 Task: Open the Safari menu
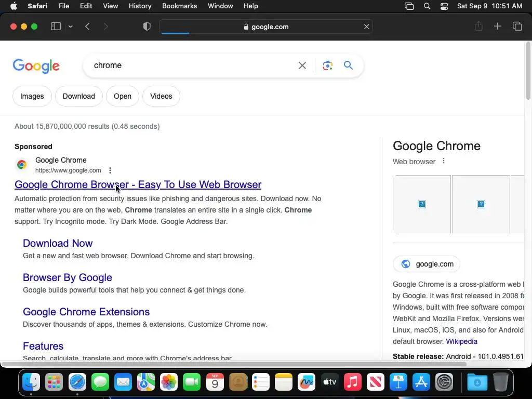(37, 6)
